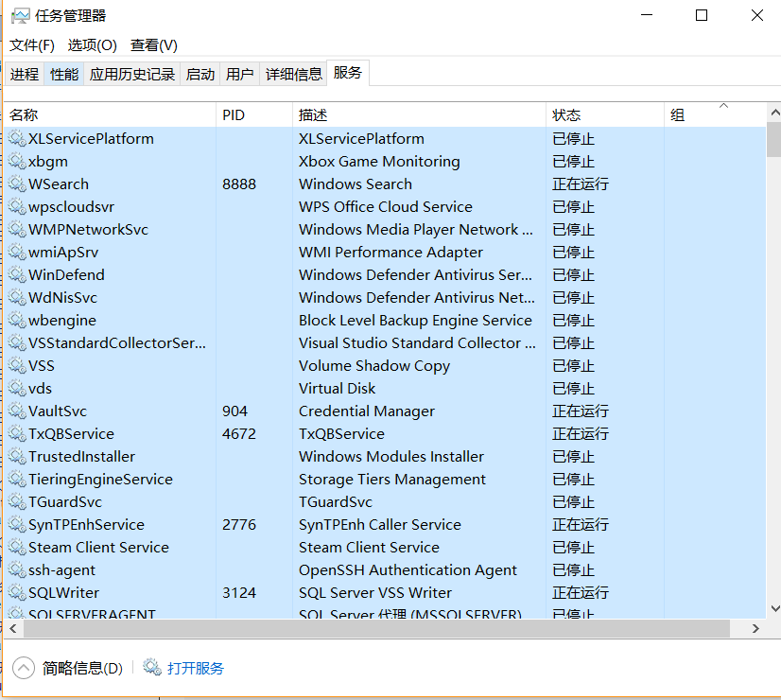Screen dimensions: 781x700
Task: Switch to the 进程 tab
Action: click(25, 74)
